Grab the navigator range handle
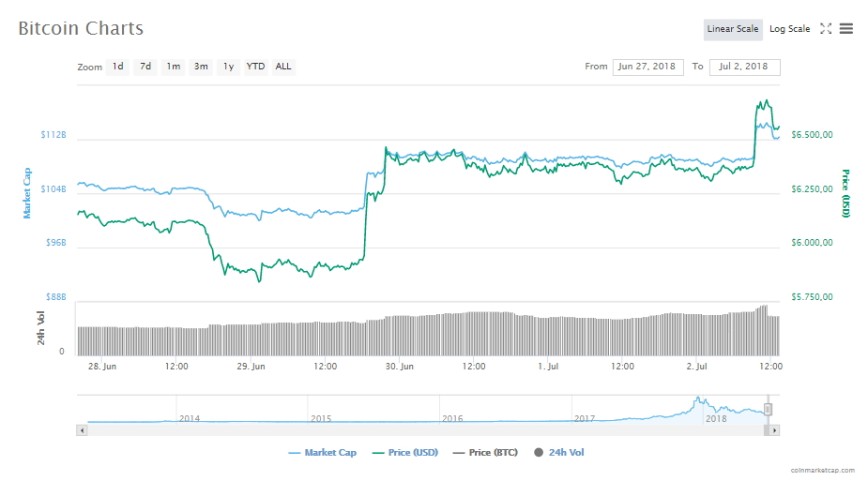 (768, 410)
